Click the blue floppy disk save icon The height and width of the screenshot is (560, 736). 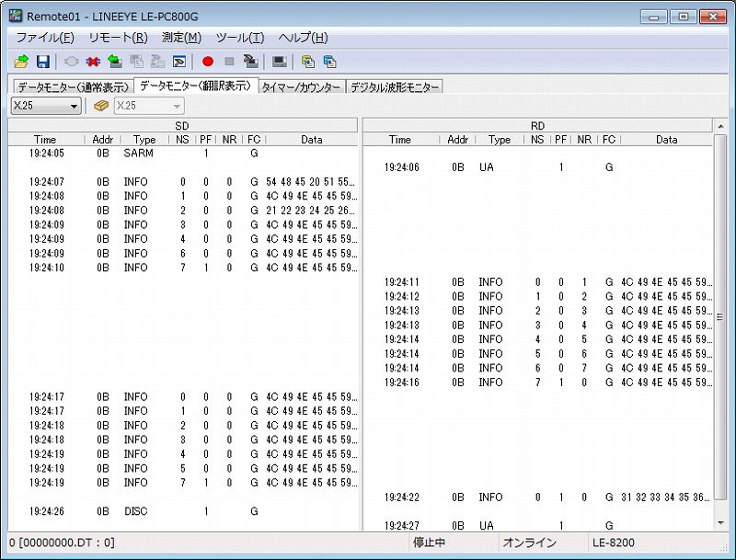pos(42,62)
